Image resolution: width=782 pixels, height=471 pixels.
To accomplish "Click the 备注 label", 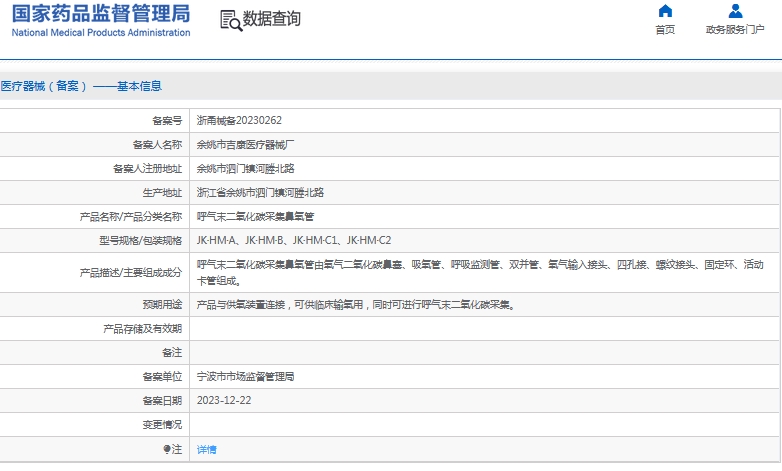I will pos(172,353).
